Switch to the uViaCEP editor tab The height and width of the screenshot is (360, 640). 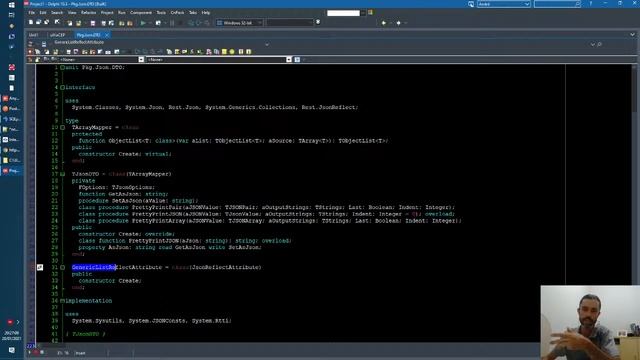pos(58,35)
